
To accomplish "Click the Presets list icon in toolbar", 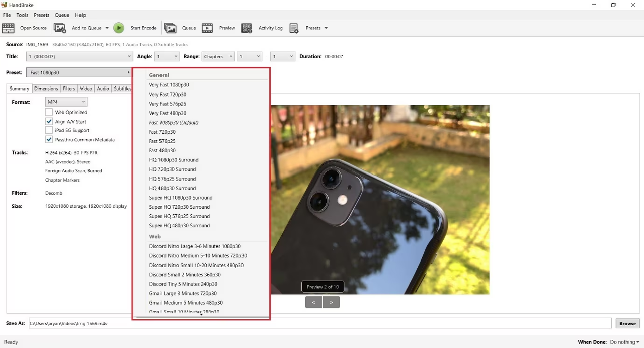I will (294, 28).
